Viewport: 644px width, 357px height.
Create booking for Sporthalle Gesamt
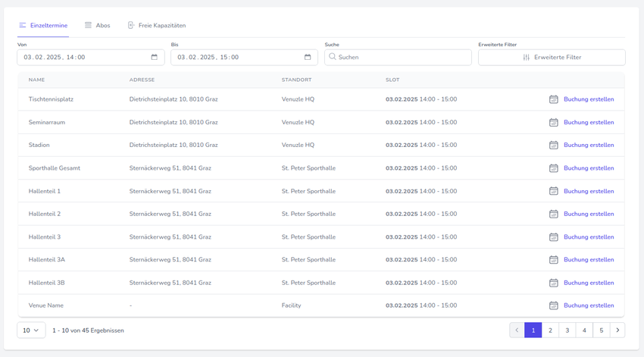(589, 168)
